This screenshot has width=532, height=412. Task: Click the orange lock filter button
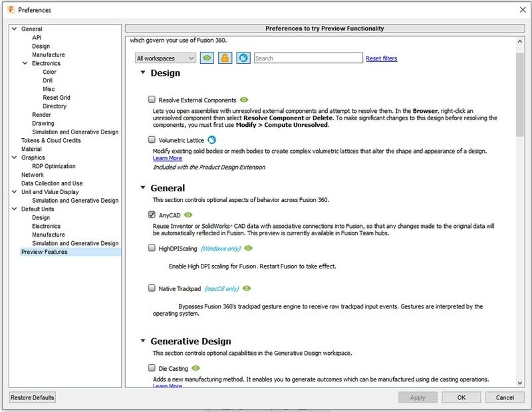225,58
